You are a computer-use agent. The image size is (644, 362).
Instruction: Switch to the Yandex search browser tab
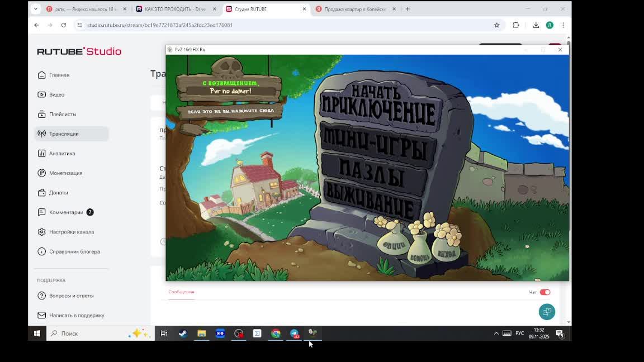click(x=86, y=9)
